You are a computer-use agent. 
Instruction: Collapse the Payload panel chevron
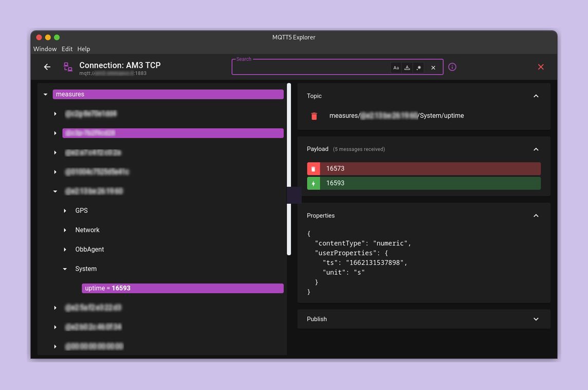tap(536, 149)
